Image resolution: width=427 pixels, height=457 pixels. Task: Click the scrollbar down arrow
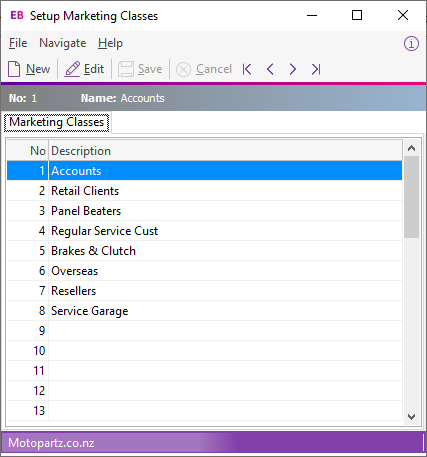[x=412, y=416]
